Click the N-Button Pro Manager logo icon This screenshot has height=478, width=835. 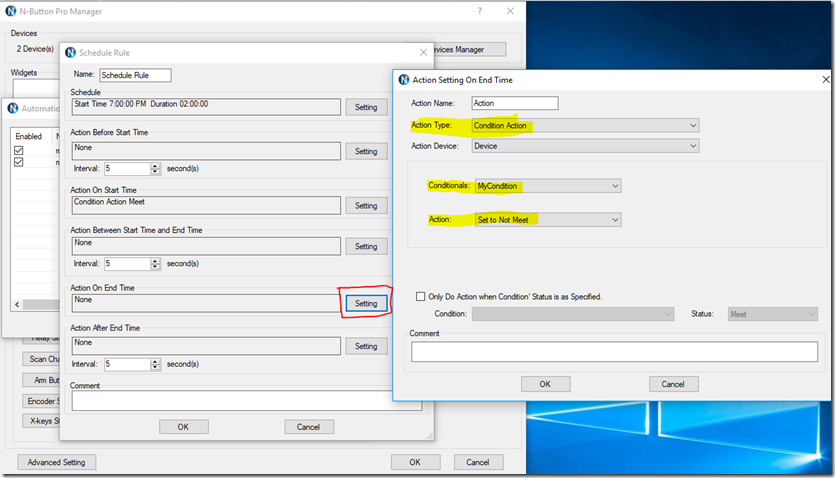coord(11,11)
